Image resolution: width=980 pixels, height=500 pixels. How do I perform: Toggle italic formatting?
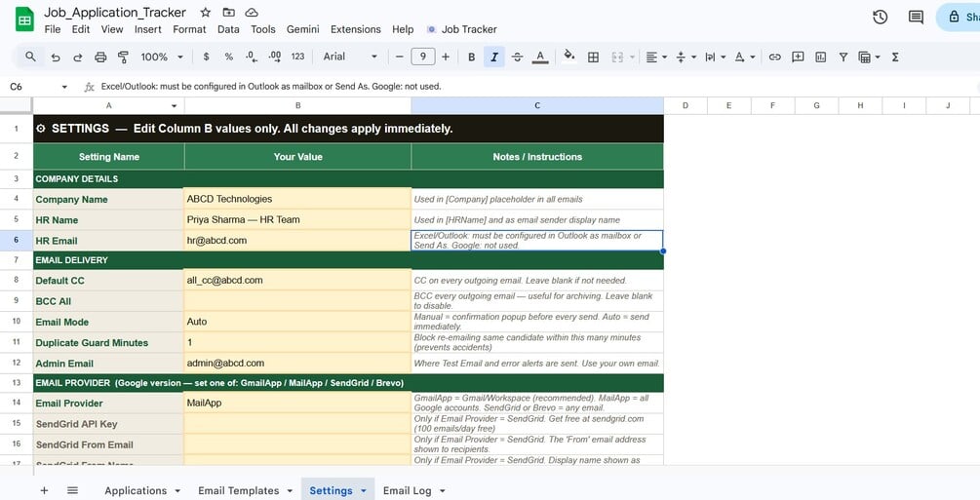tap(493, 57)
